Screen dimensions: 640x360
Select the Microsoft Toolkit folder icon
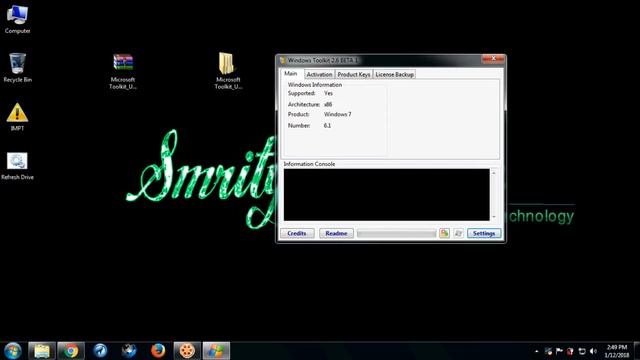[228, 71]
